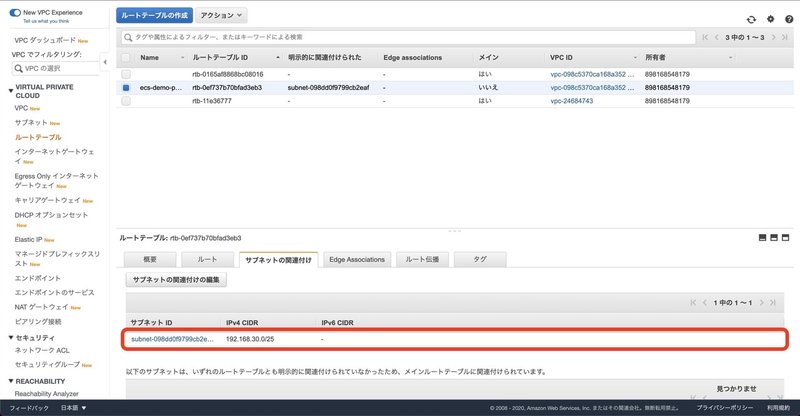Viewport: 800px width, 416px height.
Task: Open VPC link for rtb-0165af8868bc08016 row
Action: pyautogui.click(x=592, y=74)
